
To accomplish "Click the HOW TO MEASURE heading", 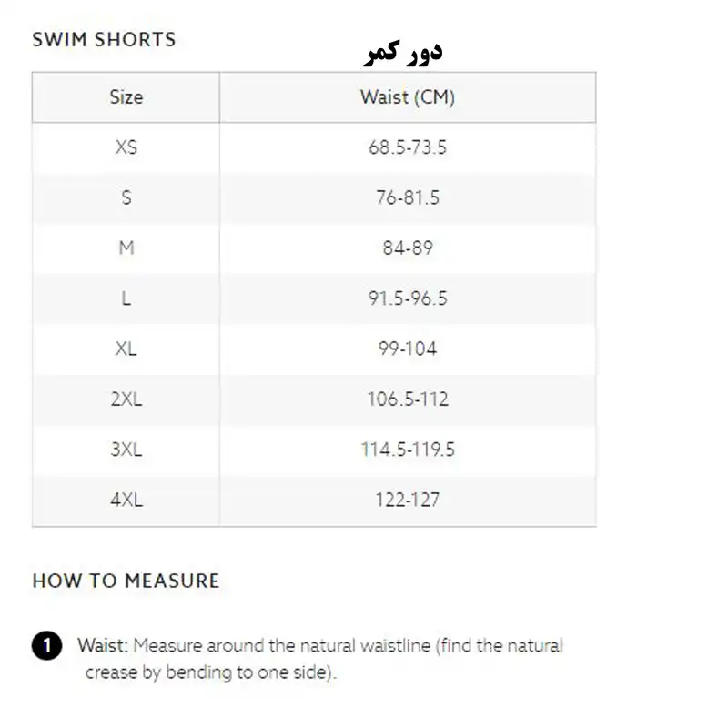I will [x=126, y=581].
